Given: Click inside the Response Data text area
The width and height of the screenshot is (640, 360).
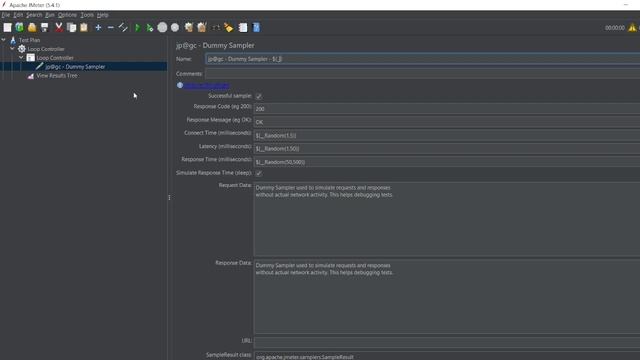Looking at the screenshot, I should [x=447, y=297].
